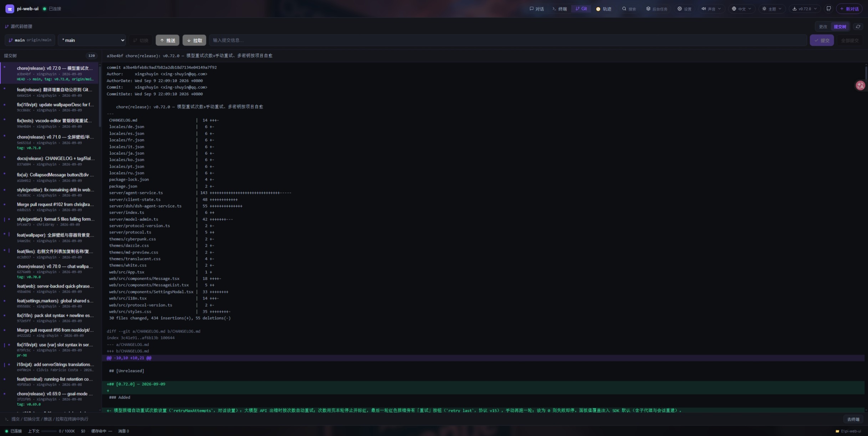Viewport: 868px width, 436px height.
Task: Select commit chore(release): v0.71.0
Action: coord(50,142)
